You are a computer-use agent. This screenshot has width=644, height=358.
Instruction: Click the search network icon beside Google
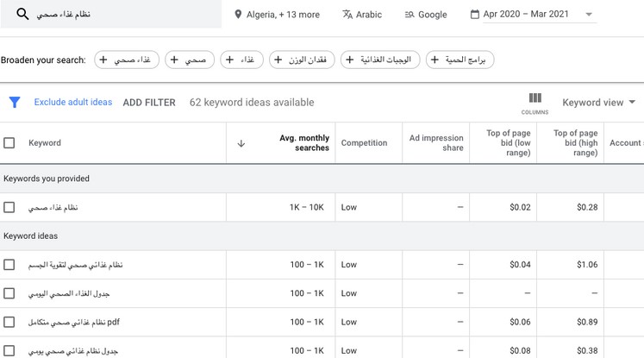point(410,15)
